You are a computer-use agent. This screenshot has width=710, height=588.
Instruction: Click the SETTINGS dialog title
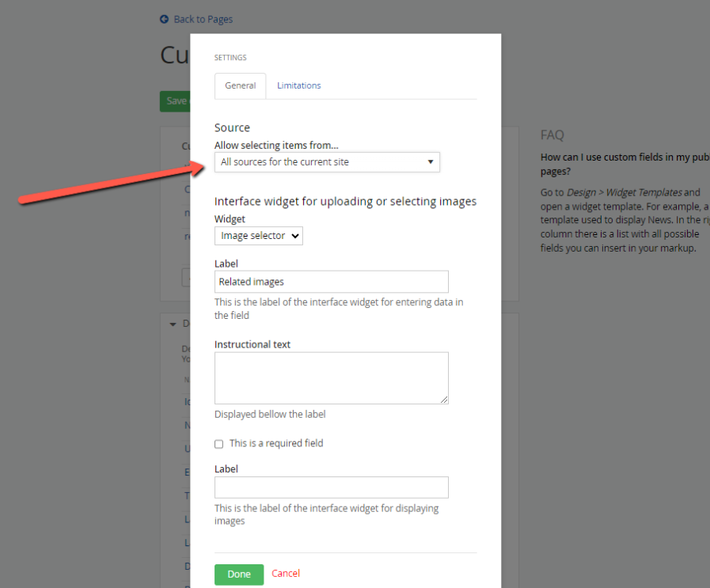click(230, 58)
